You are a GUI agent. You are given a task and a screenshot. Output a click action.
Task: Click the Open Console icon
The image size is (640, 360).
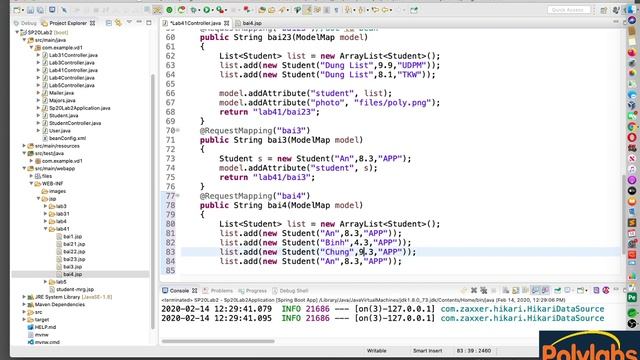pos(581,290)
